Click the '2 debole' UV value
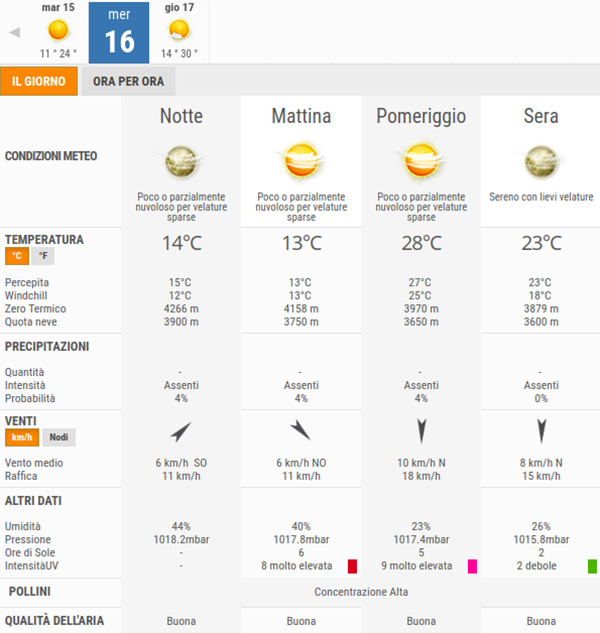600x633 pixels. pyautogui.click(x=536, y=566)
